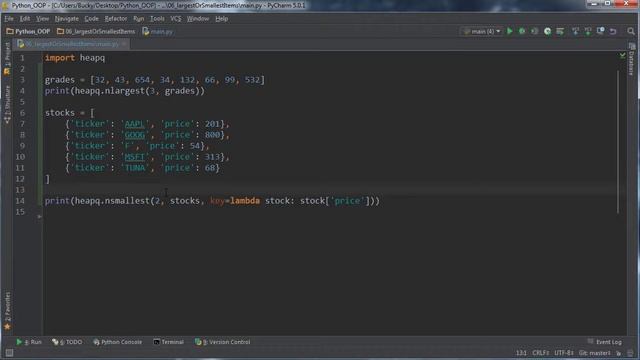Click main.py breadcrumb in navigation bar

(158, 31)
